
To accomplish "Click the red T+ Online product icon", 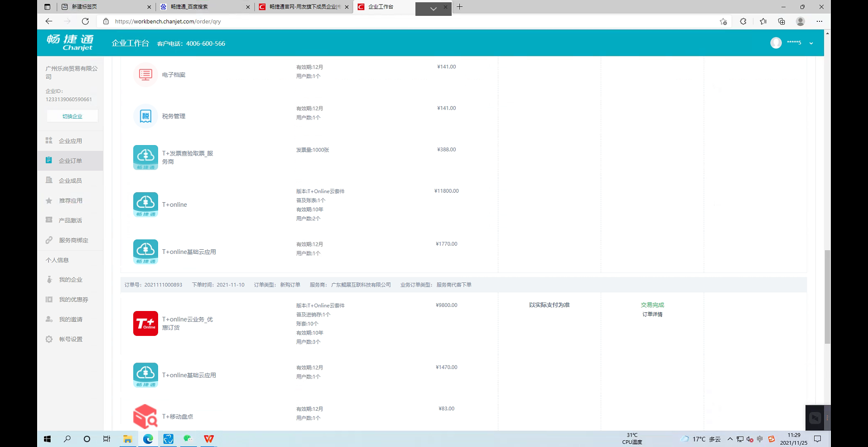I will 145,323.
